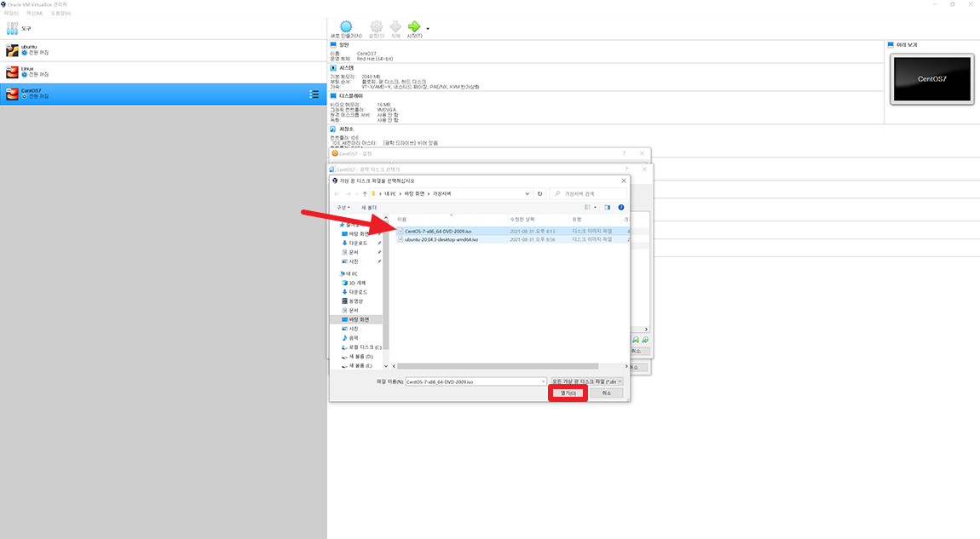Open the file name combo box dropdown arrow
Image resolution: width=980 pixels, height=539 pixels.
click(543, 381)
